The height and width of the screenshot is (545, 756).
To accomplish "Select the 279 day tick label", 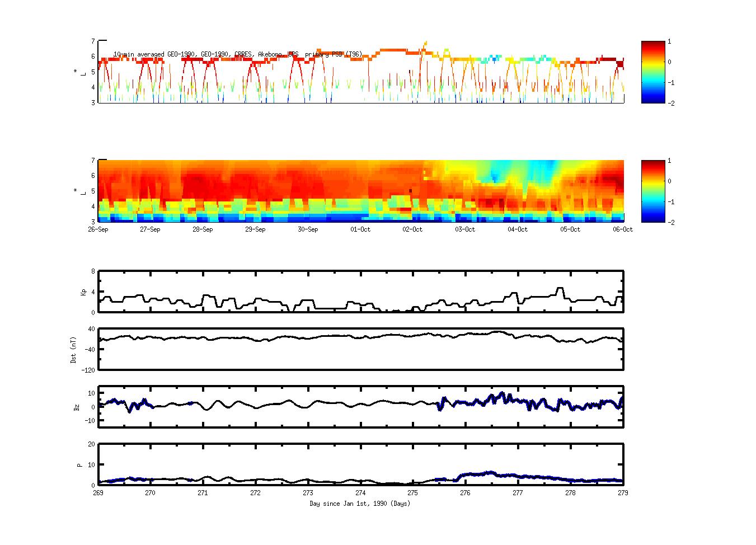I will click(623, 493).
